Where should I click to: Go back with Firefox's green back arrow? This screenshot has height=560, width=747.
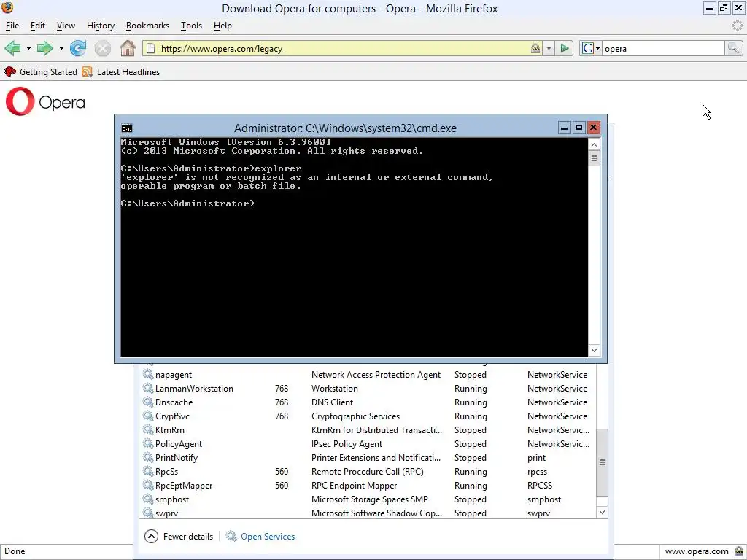pos(13,48)
